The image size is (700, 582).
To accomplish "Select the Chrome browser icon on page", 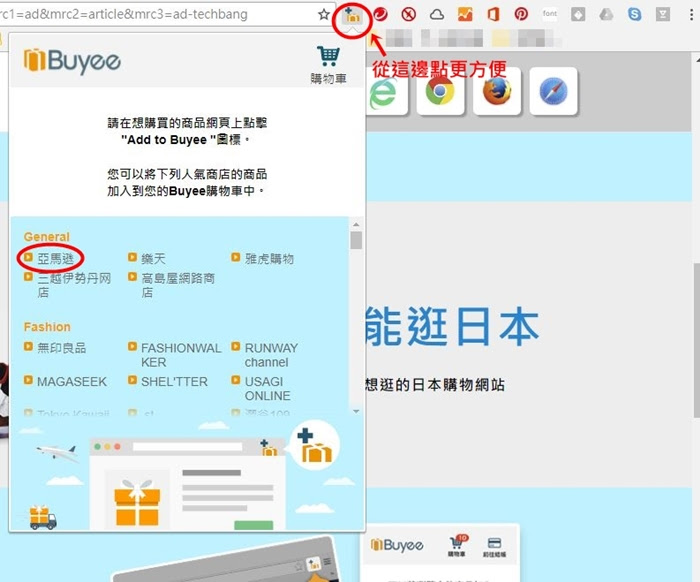I will (x=440, y=91).
